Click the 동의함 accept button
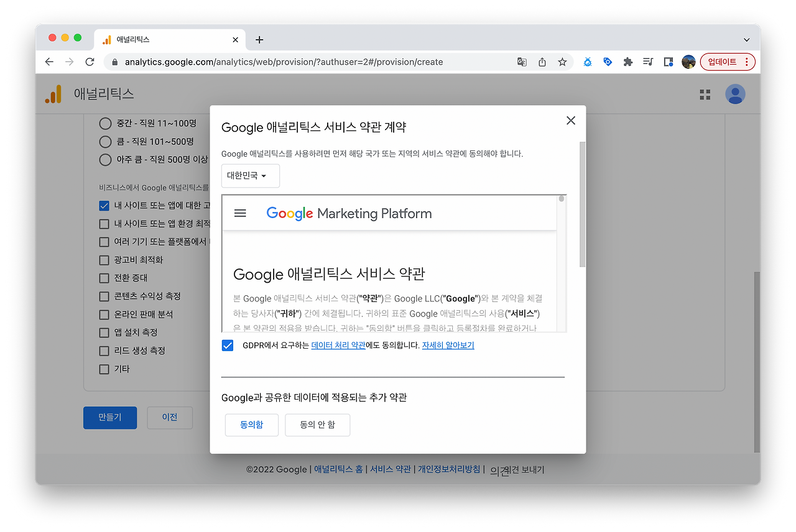 point(252,425)
